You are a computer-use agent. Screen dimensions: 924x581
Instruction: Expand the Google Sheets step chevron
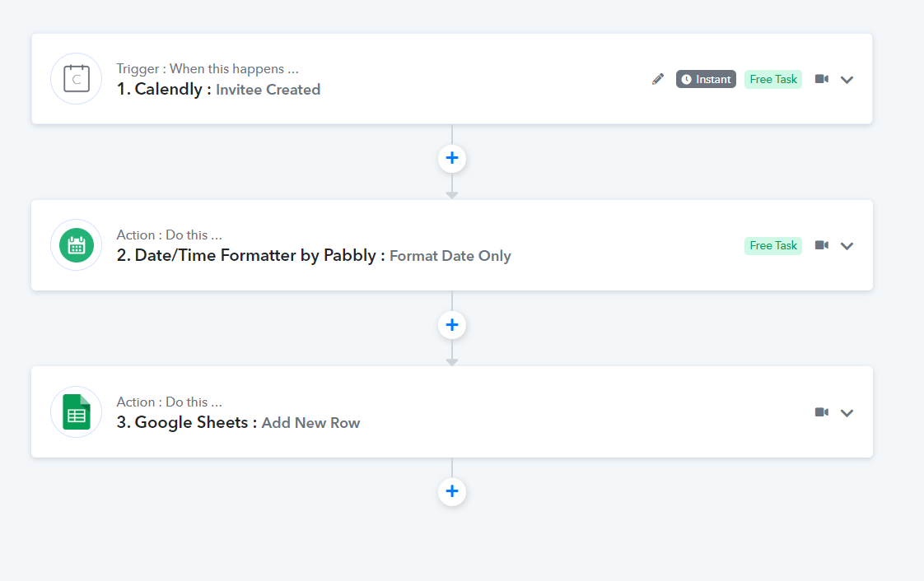(847, 412)
